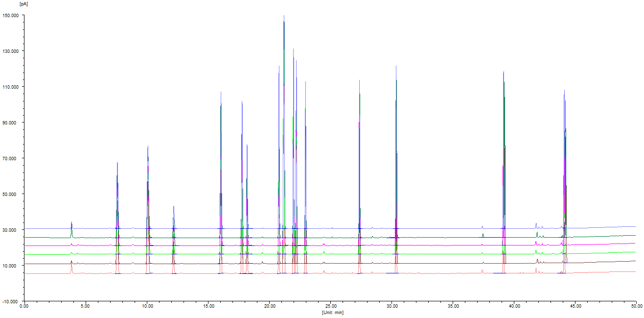Click the peak at about 16 min
This screenshot has height=318, width=644.
tap(221, 93)
